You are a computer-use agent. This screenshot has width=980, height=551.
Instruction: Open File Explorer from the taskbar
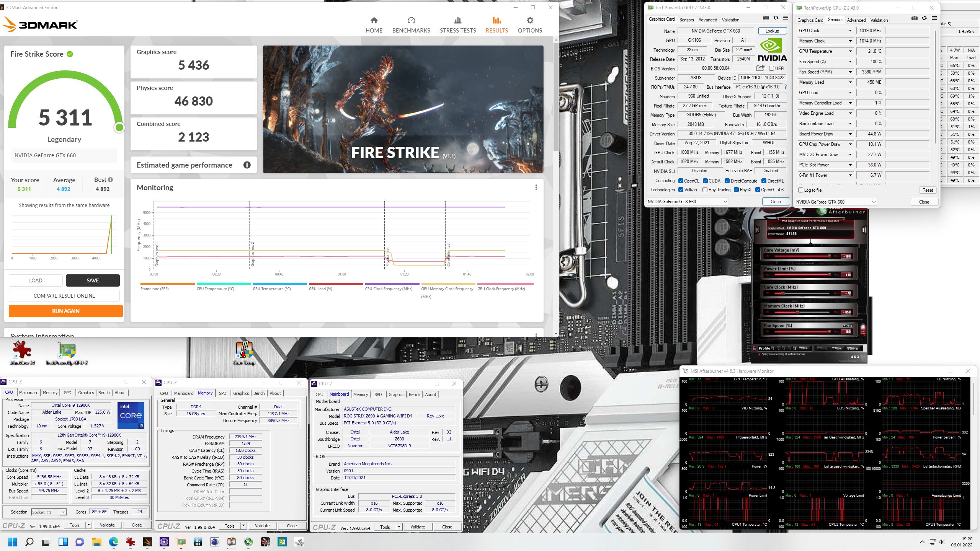pyautogui.click(x=96, y=542)
